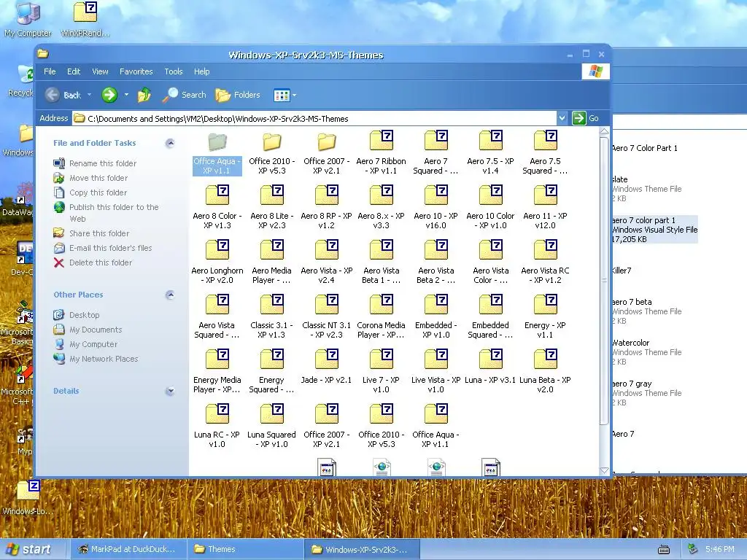Viewport: 747px width, 560px height.
Task: Select the Aero 8 Lite - XP v2.3 archive
Action: (x=271, y=207)
